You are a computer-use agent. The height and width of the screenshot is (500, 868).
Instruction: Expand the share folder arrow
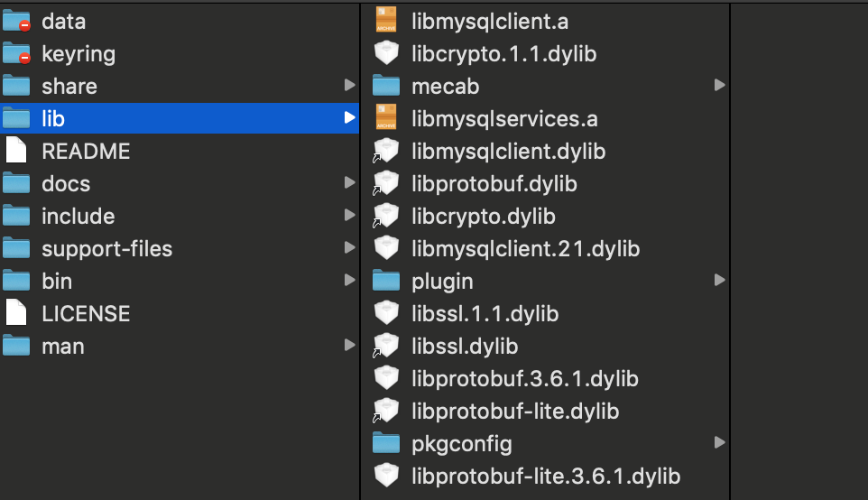[x=349, y=85]
